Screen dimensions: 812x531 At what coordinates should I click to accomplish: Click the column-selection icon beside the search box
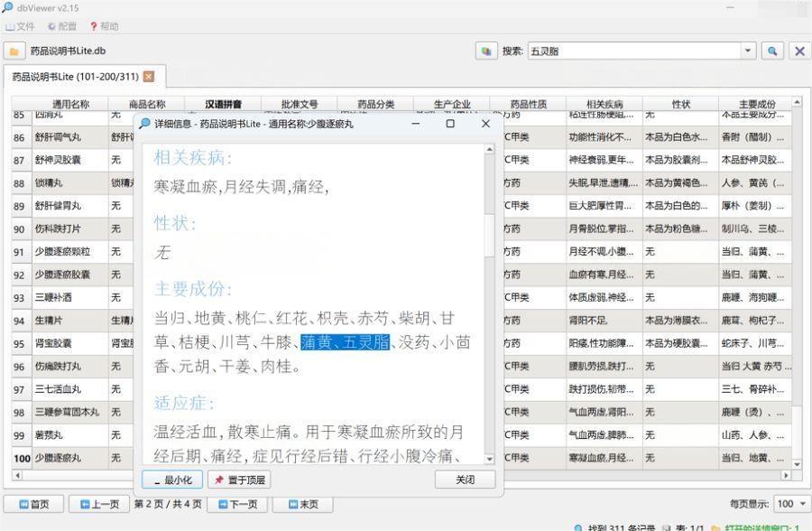pyautogui.click(x=485, y=51)
